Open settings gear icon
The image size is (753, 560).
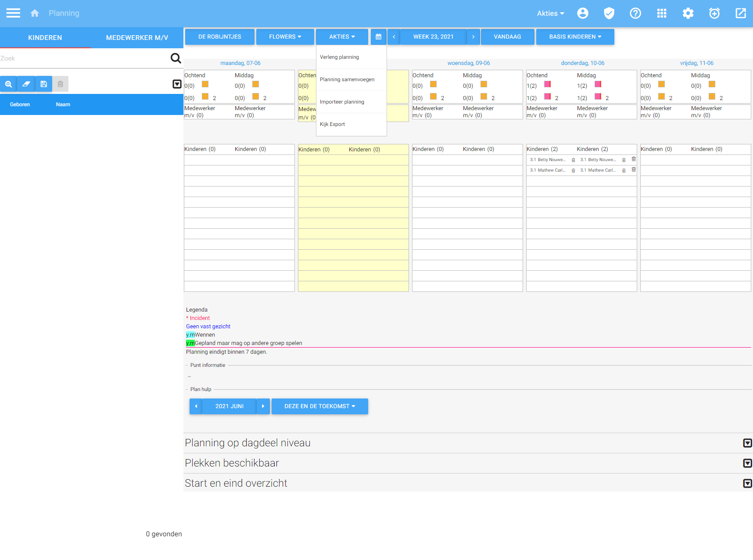tap(688, 13)
